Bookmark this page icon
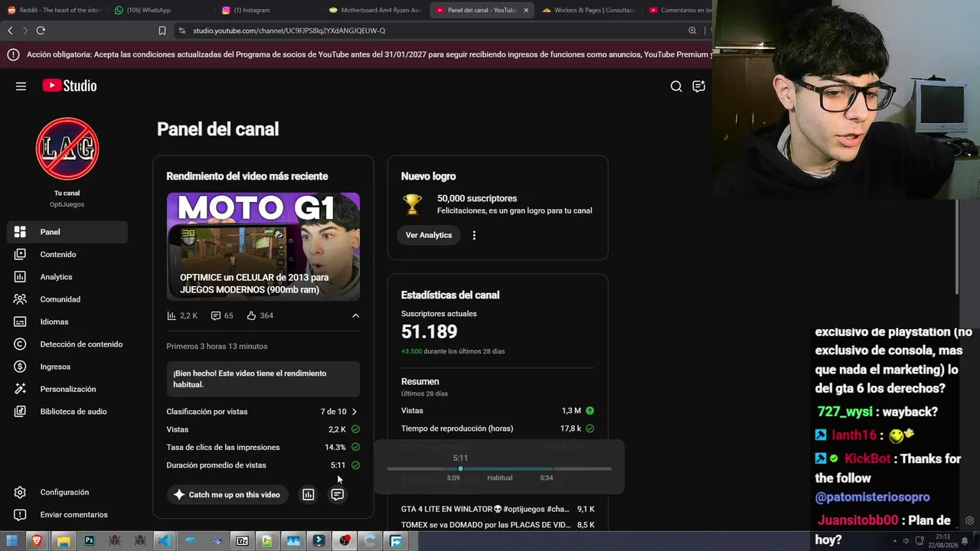Image resolution: width=980 pixels, height=551 pixels. click(x=162, y=31)
